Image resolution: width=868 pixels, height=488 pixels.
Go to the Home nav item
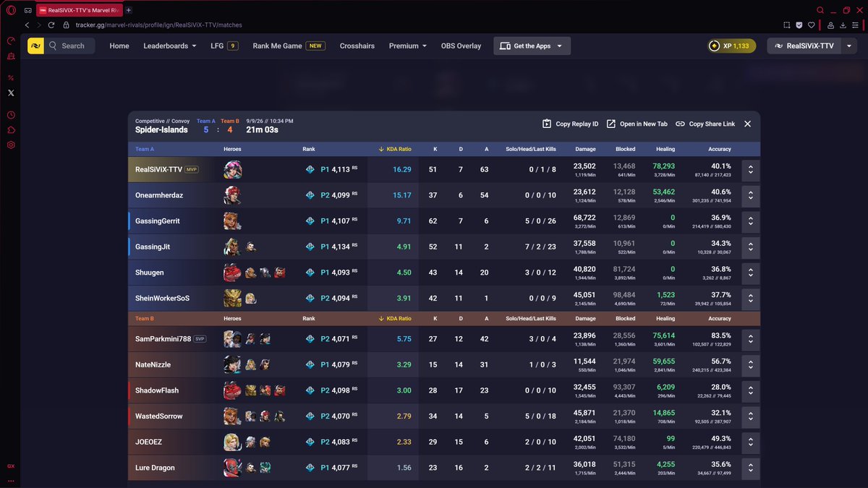click(x=119, y=46)
